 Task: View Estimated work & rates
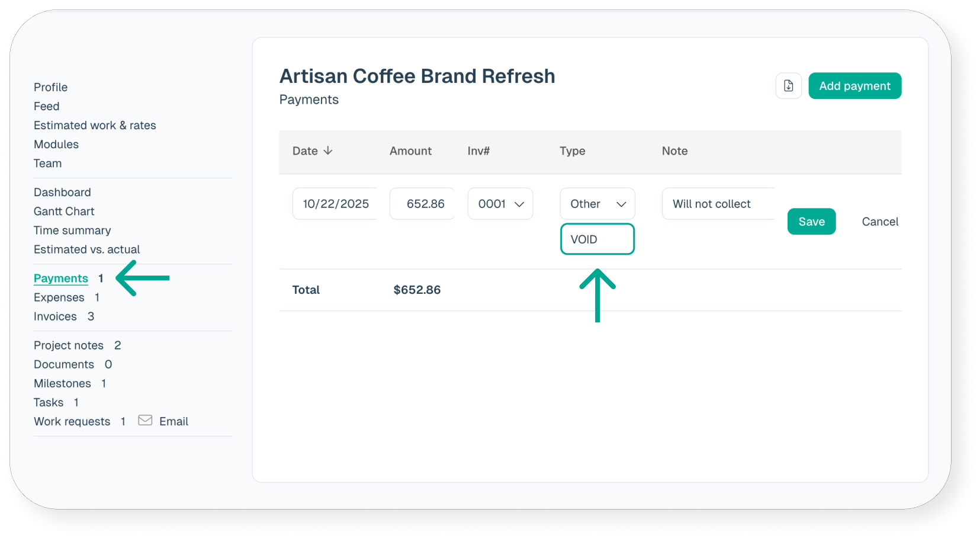click(95, 126)
